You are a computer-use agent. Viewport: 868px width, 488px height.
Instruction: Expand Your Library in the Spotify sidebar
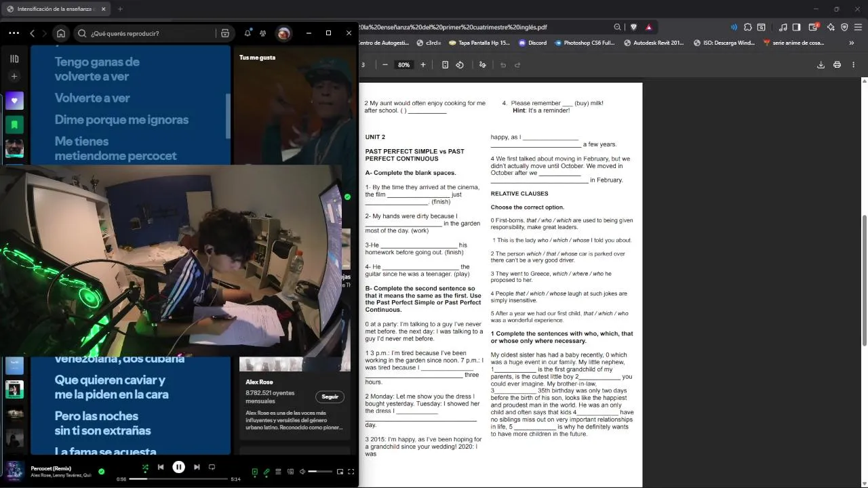pos(14,59)
